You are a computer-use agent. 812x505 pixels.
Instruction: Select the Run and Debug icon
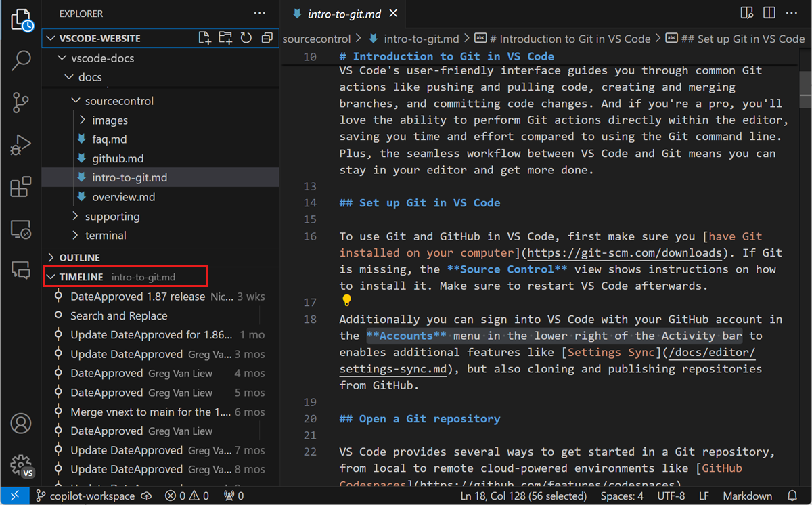point(20,144)
